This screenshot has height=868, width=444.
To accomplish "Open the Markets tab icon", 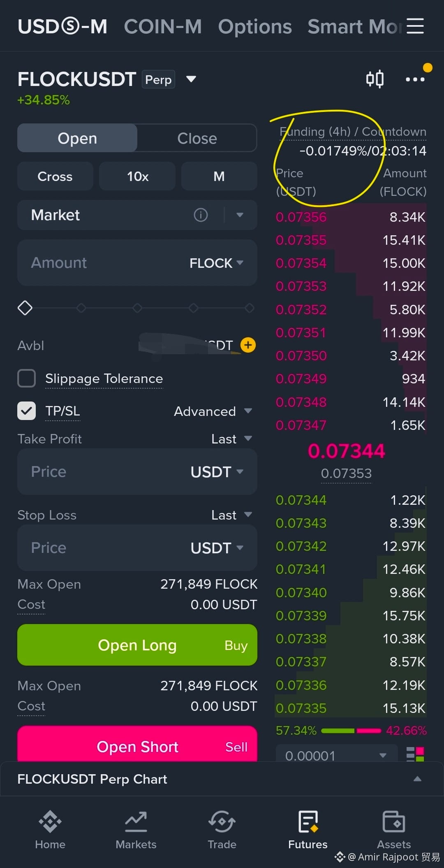I will click(x=136, y=822).
